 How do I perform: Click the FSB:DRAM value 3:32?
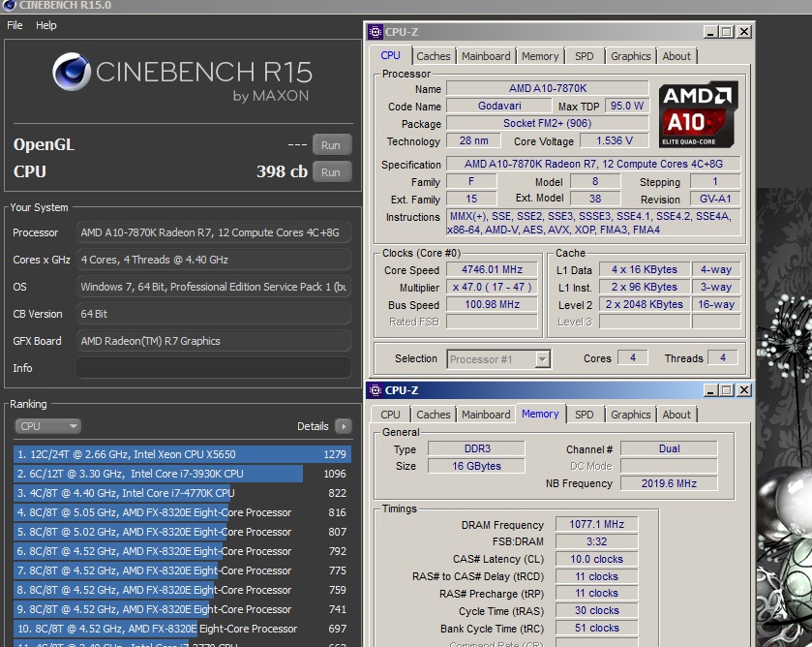point(596,541)
